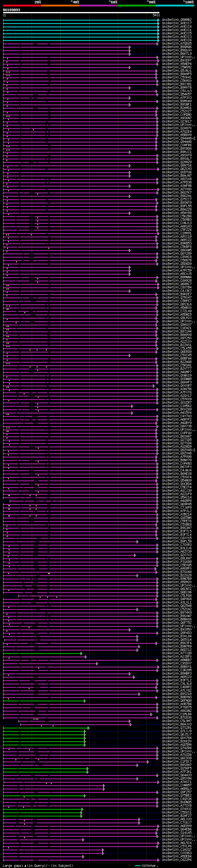Select the UniRef100_C7ZL49 label
The height and width of the screenshot is (868, 197).
tap(177, 311)
